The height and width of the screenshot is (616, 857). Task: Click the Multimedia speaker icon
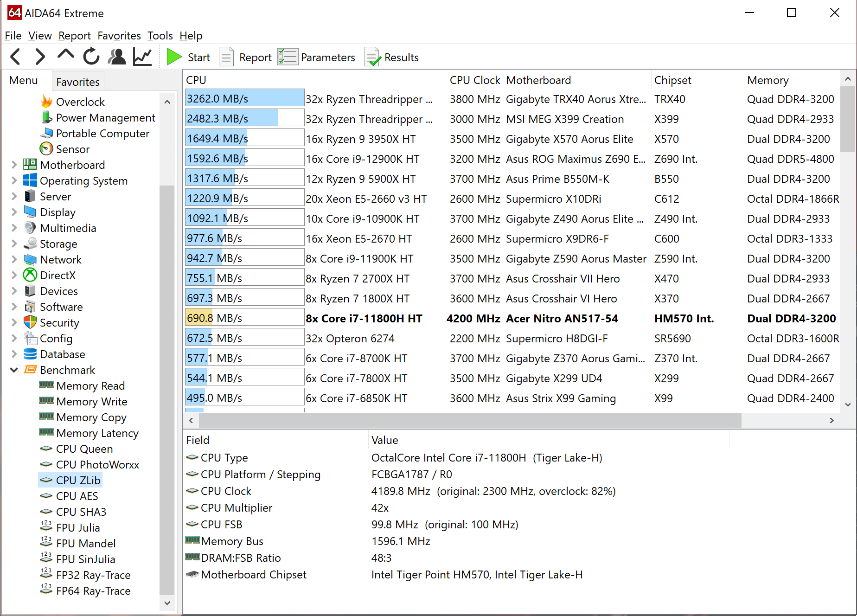coord(30,227)
